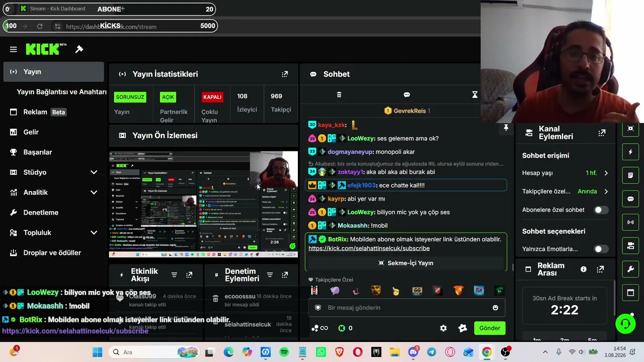Click the wrench icon in right sidebar
This screenshot has width=644, height=362.
pos(630,269)
